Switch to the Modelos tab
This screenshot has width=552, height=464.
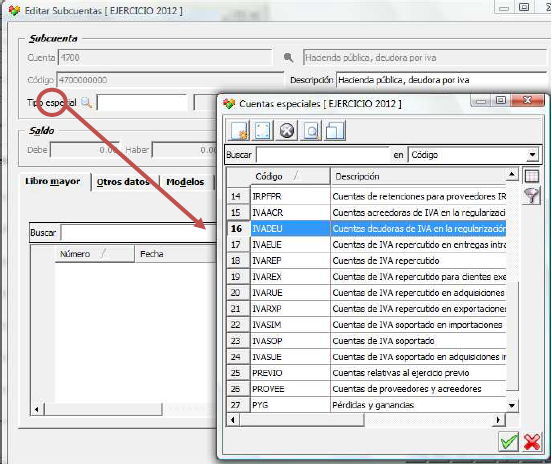tap(185, 182)
